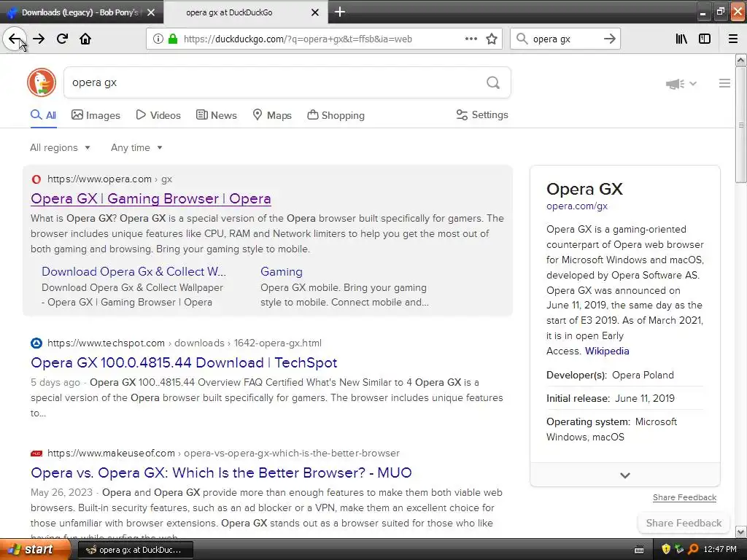The height and width of the screenshot is (560, 747).
Task: Open the Library bookshelf icon
Action: 681,39
